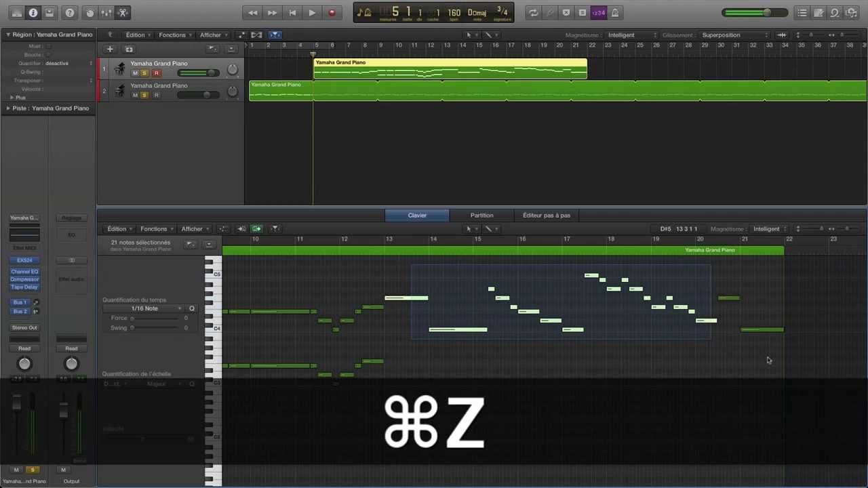Open the Mixer faders icon

(x=106, y=13)
